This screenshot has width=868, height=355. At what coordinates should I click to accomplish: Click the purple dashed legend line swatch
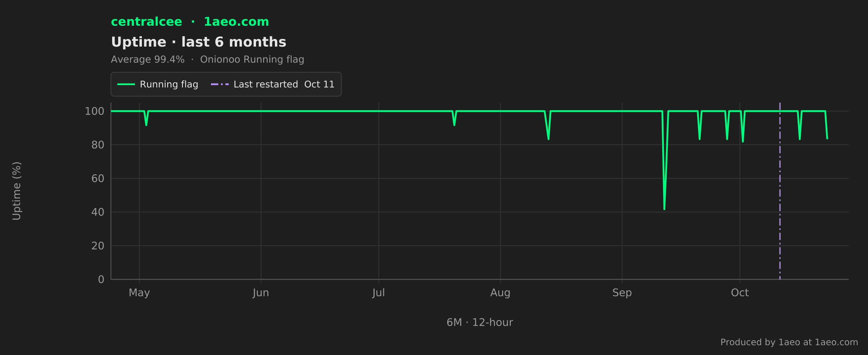(x=220, y=84)
